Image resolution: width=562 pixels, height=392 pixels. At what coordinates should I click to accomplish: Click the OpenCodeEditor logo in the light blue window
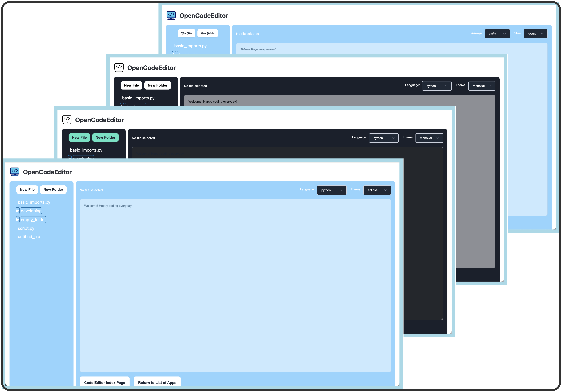pos(15,172)
